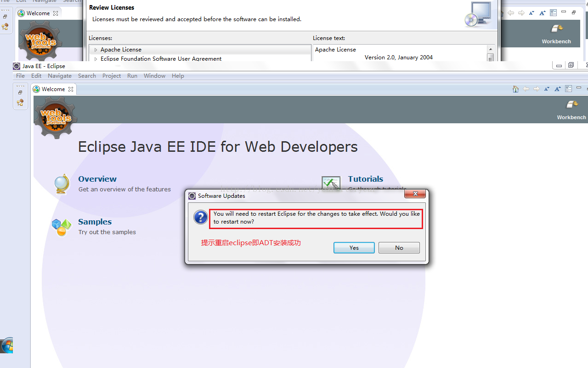
Task: Close Welcome tab in Java EE - Eclipse window
Action: [x=71, y=89]
